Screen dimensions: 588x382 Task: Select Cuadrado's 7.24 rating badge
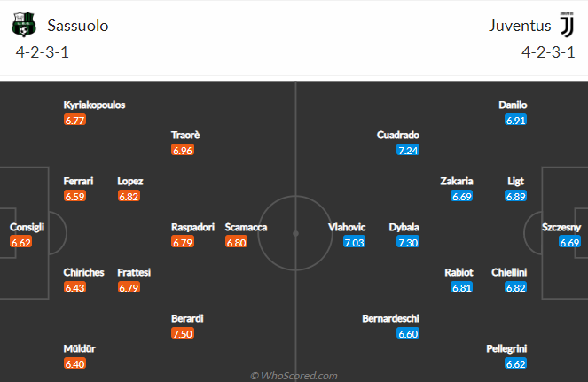click(408, 150)
